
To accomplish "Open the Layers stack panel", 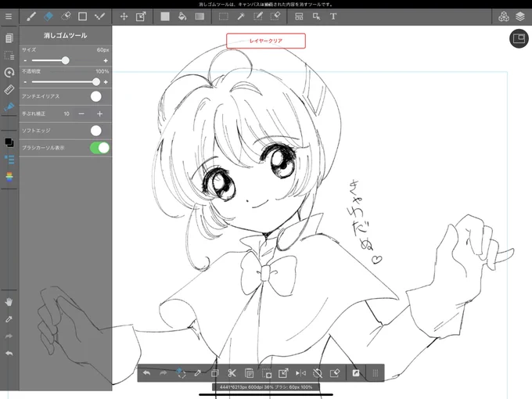I will coord(520,16).
